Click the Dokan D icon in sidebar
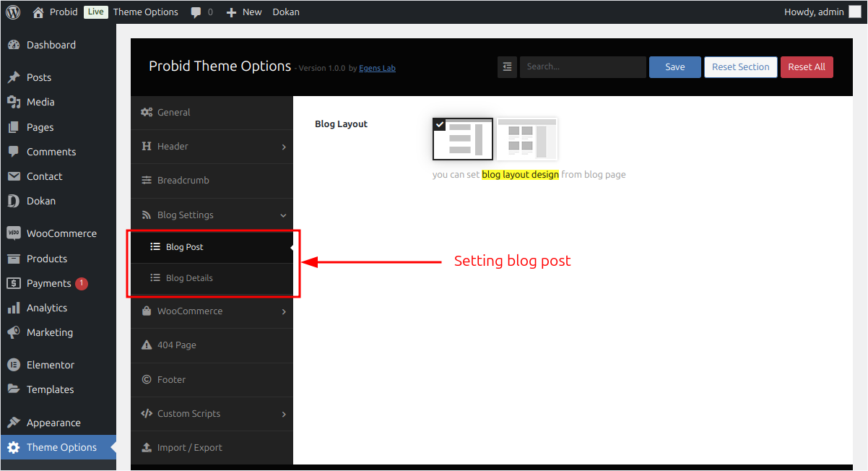 pyautogui.click(x=14, y=201)
